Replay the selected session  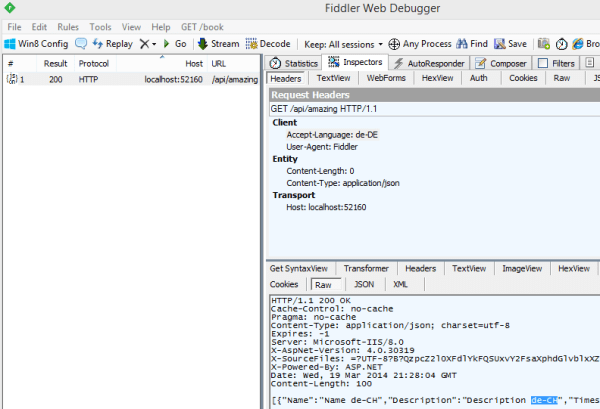(x=112, y=44)
